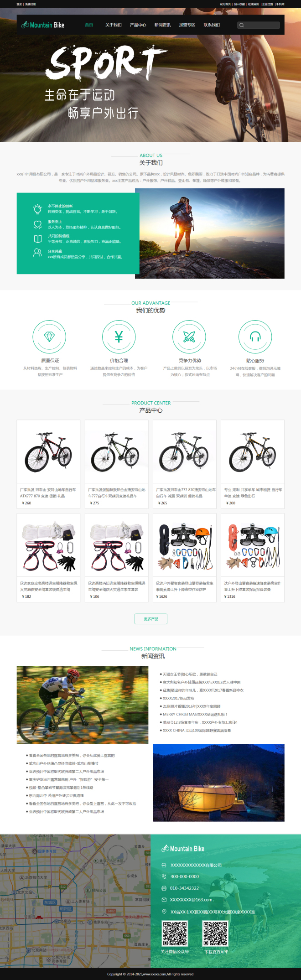Image resolution: width=301 pixels, height=980 pixels.
Task: Open the ¥260 mountain bike product thumbnail
Action: [48, 452]
